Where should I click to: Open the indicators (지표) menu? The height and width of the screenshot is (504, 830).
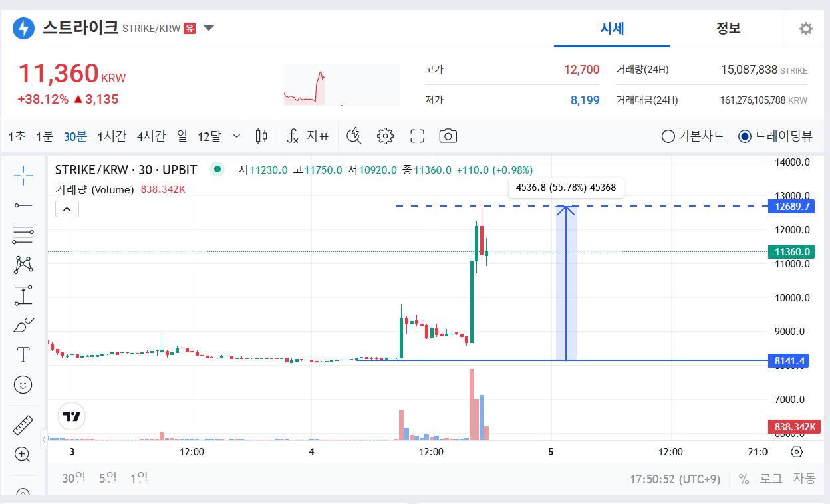coord(308,136)
